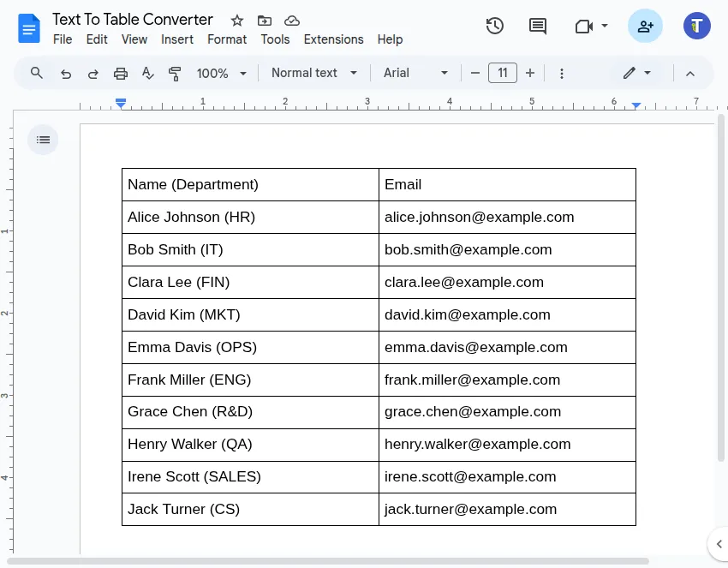Open version history
The width and height of the screenshot is (728, 568).
(x=495, y=26)
